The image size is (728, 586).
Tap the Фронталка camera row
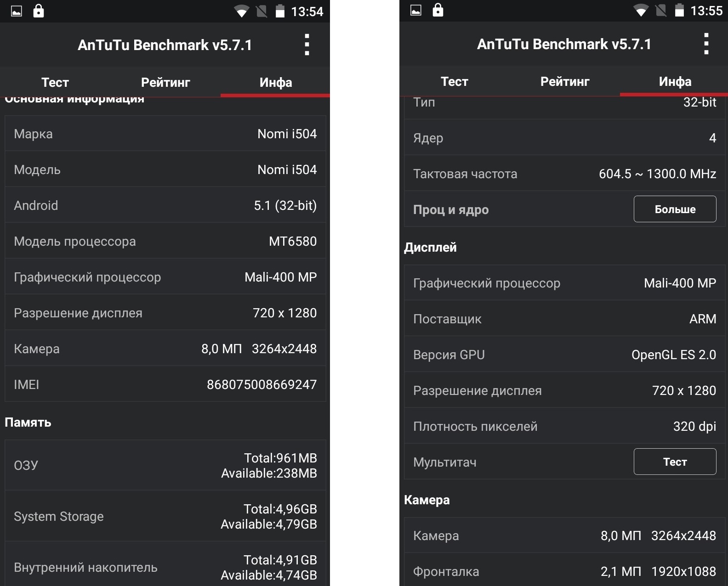pos(565,571)
